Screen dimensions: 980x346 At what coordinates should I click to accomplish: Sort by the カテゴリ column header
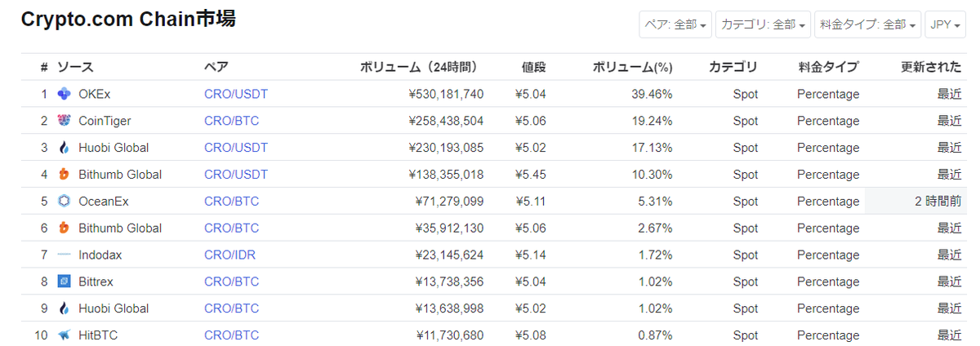(x=733, y=67)
